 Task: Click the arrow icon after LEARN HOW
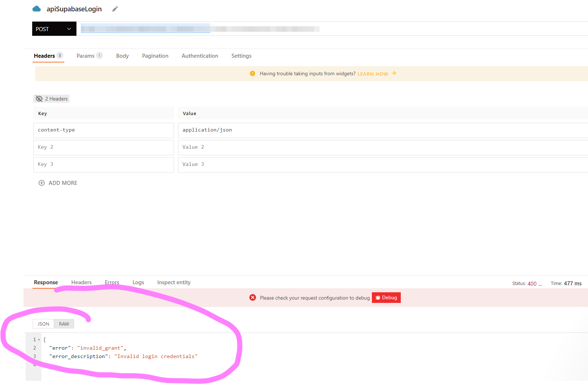[394, 73]
